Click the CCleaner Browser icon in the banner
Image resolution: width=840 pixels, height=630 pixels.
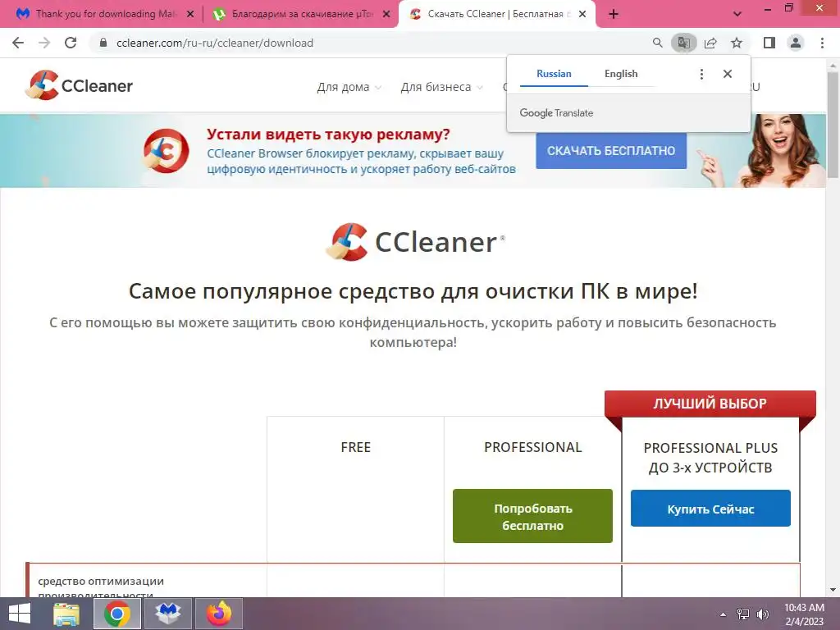[x=166, y=151]
